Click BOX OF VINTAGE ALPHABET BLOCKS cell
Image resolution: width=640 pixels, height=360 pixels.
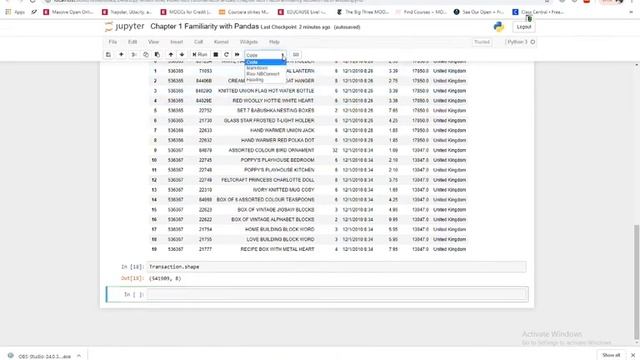pyautogui.click(x=273, y=220)
